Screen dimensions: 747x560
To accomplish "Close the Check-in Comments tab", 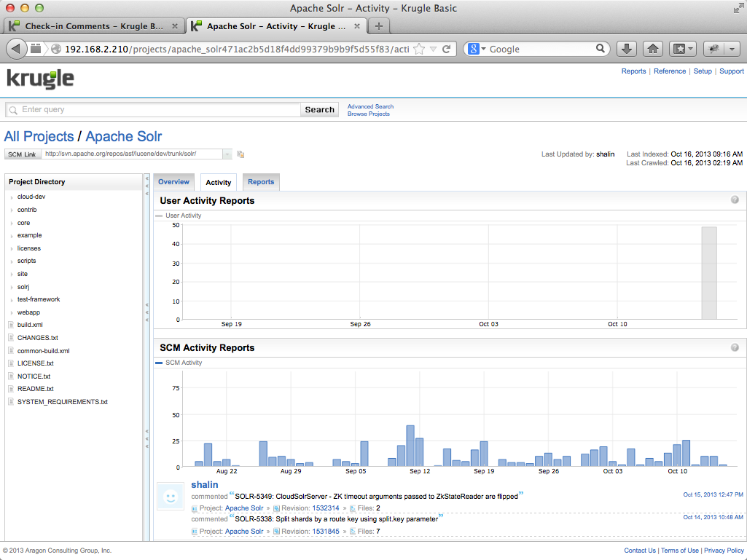I will click(175, 26).
